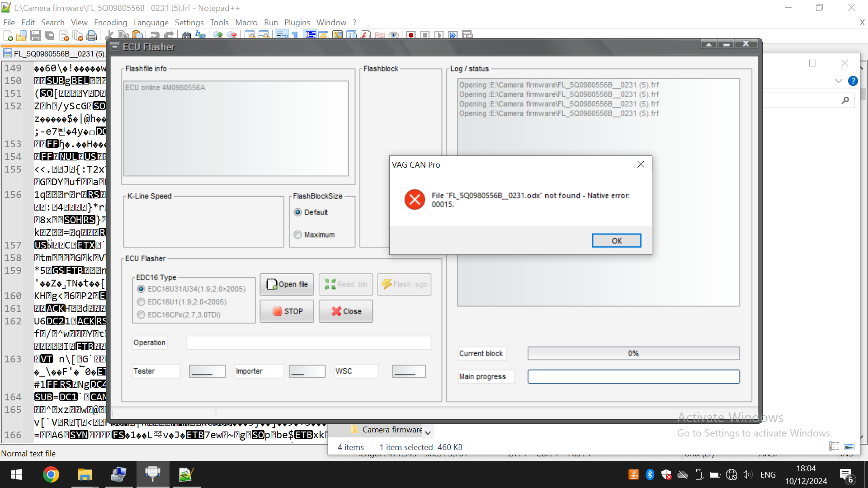Click the help question mark in Explorer window
This screenshot has width=868, height=488.
(x=853, y=81)
